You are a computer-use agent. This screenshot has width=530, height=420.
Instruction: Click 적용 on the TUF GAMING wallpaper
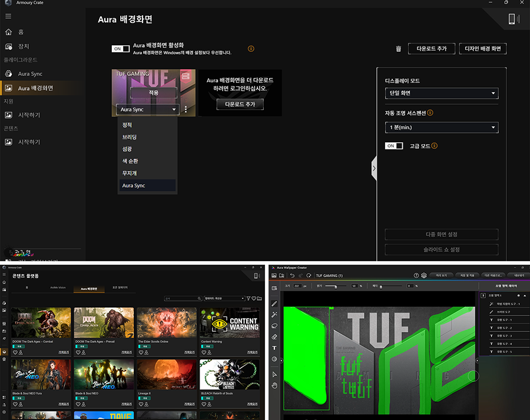pos(154,92)
